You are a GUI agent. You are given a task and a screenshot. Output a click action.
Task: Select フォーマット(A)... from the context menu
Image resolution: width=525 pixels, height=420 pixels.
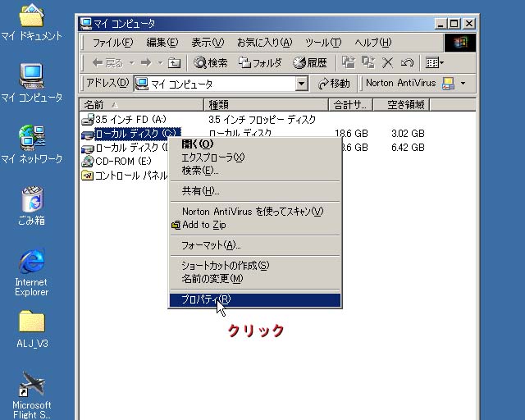pos(211,245)
